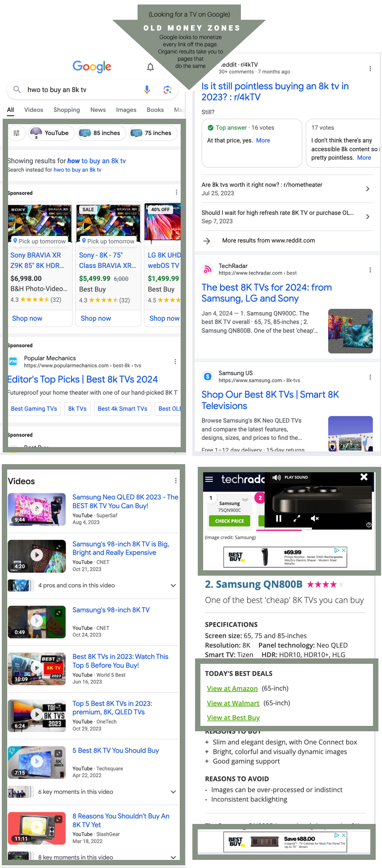Image resolution: width=382 pixels, height=868 pixels.
Task: Expand 8 key moments in this video
Action: 173,858
